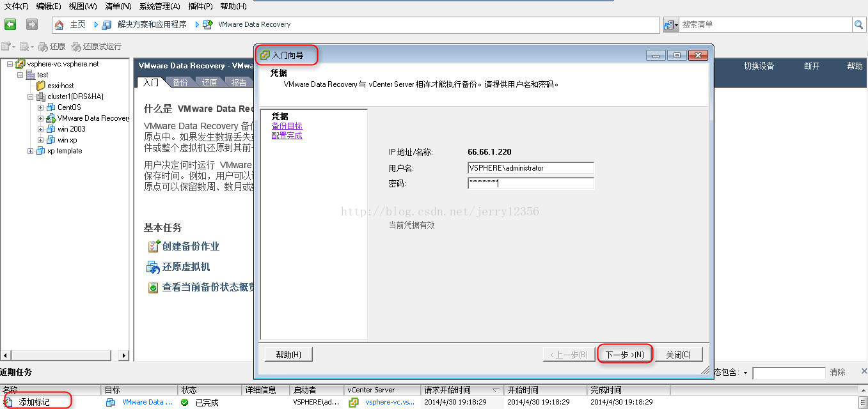Select the cluster1(DRS&HA) cluster icon
The image size is (868, 409).
(x=41, y=96)
